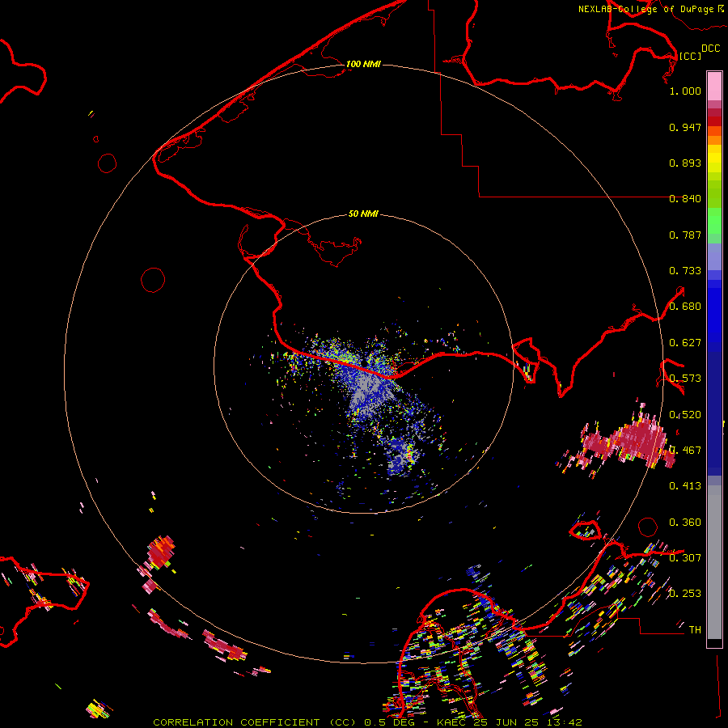Click the Correlation Coefficient caption at bottom

367,722
